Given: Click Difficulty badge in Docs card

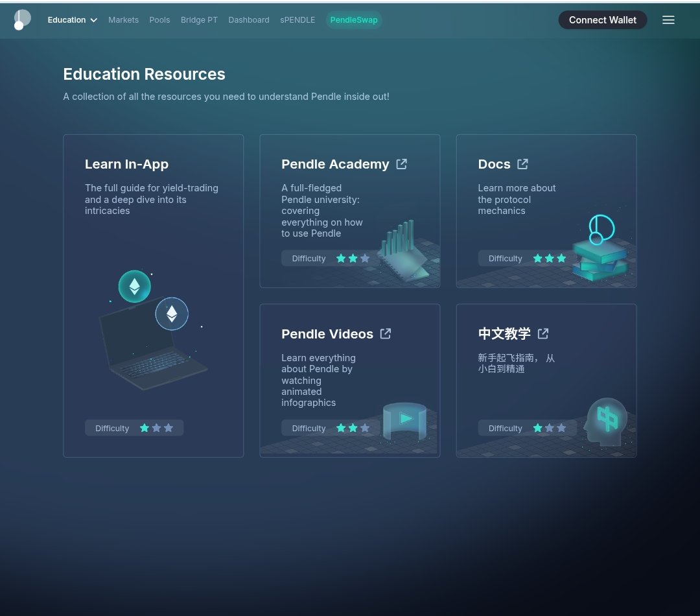Looking at the screenshot, I should click(527, 258).
